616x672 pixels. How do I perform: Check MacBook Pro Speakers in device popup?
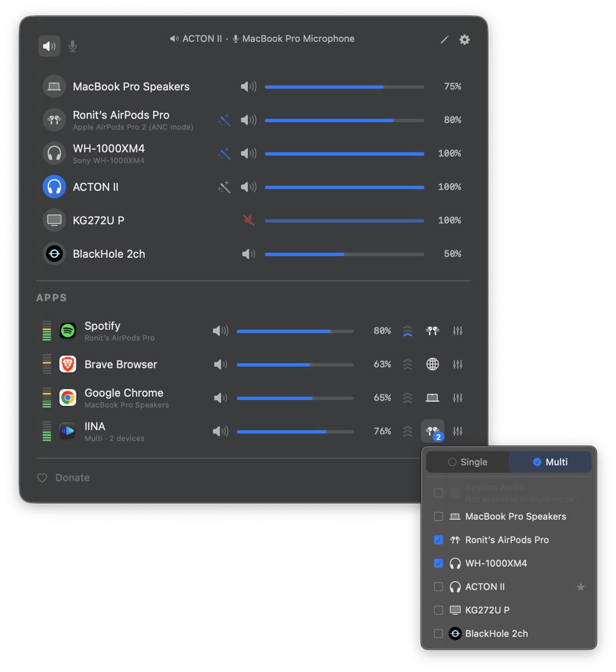pos(438,516)
